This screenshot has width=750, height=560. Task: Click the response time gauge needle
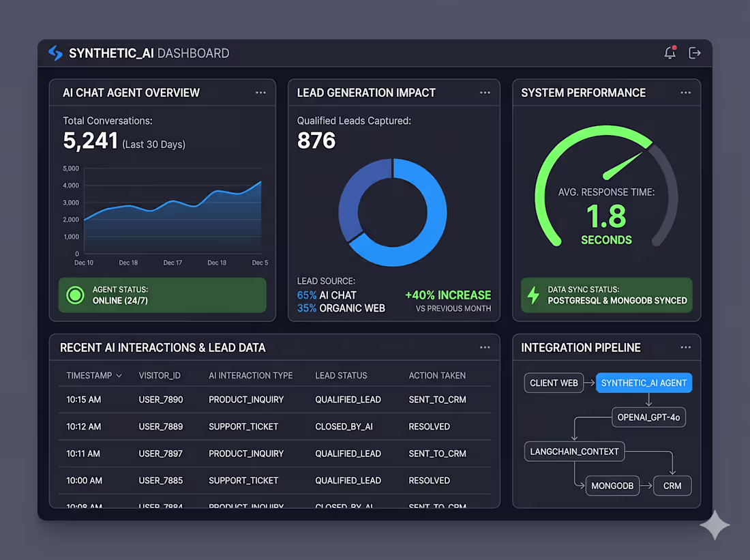(622, 166)
